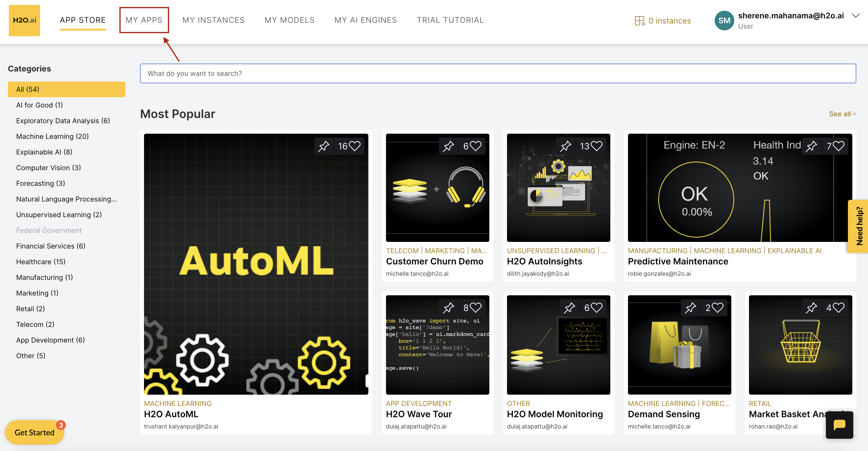This screenshot has width=868, height=451.
Task: Filter by Forecasting category
Action: tap(40, 183)
